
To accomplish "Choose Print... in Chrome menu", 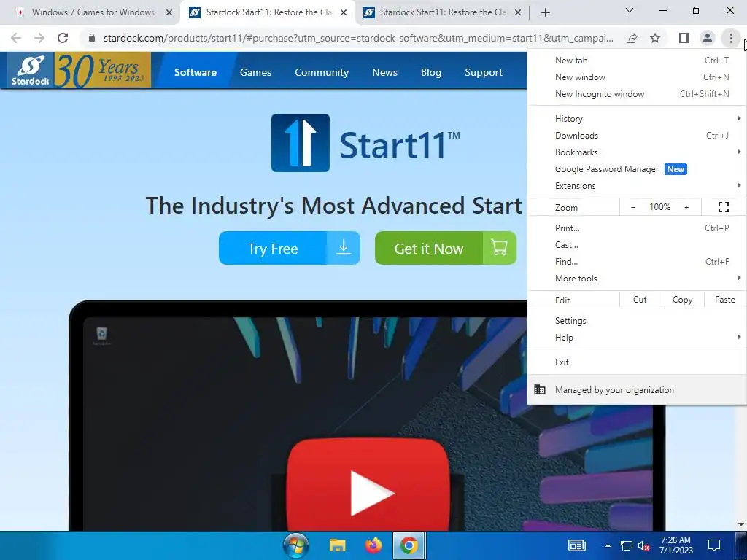I will click(637, 228).
